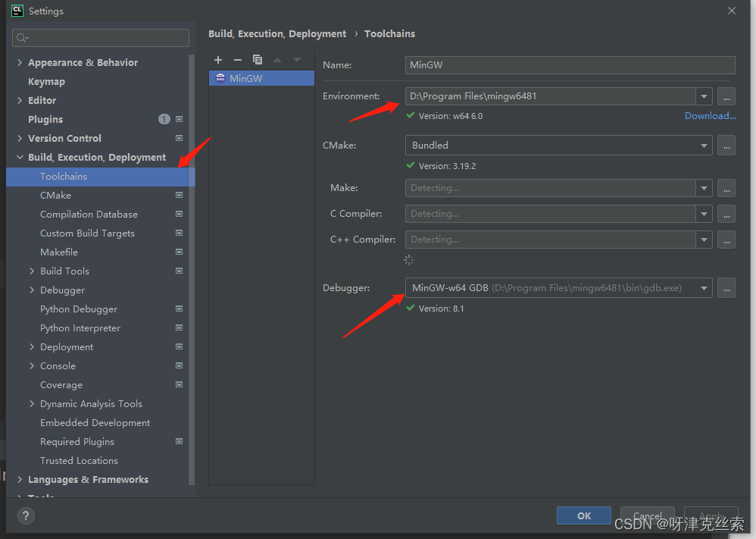Open the help question mark button
Screen dimensions: 756x539
point(26,515)
